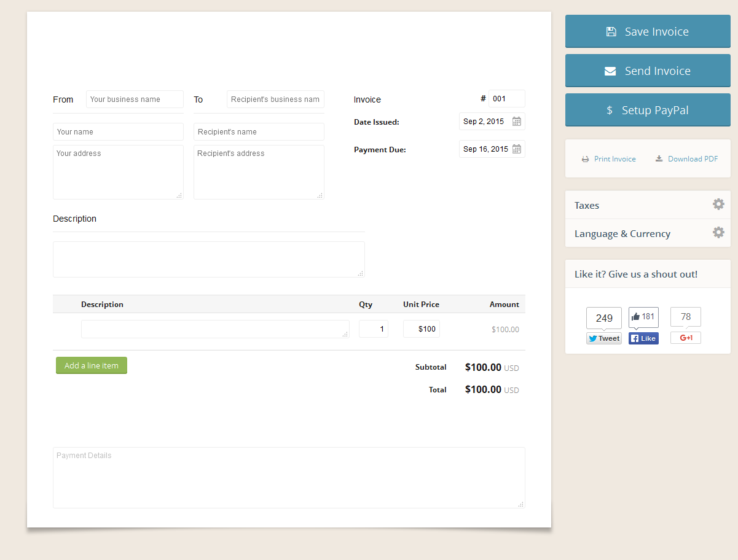Select the Unit Price field showing $100

(421, 329)
